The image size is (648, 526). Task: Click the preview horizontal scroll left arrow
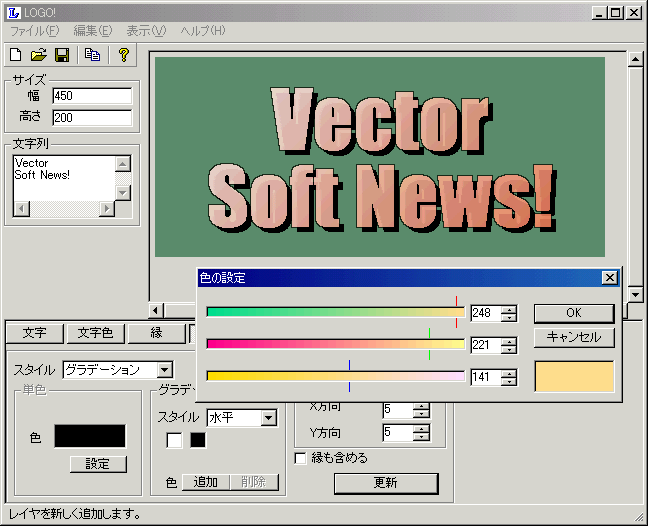coord(156,310)
